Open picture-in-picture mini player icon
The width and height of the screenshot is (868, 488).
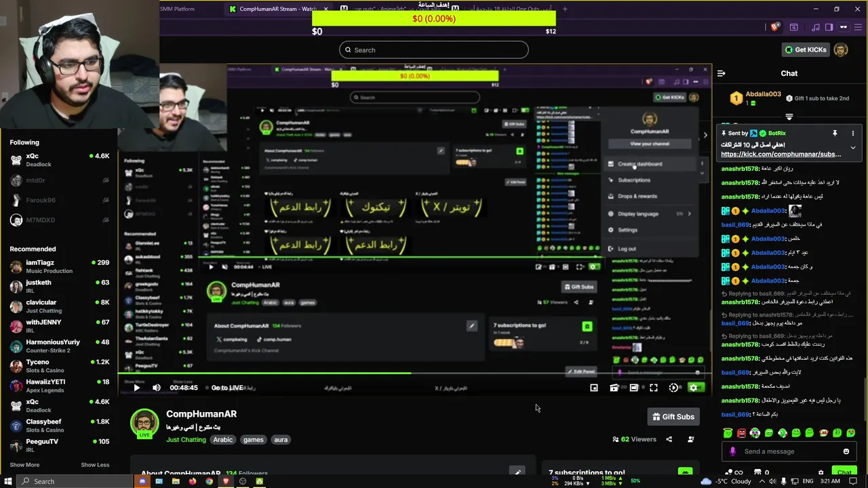[594, 388]
